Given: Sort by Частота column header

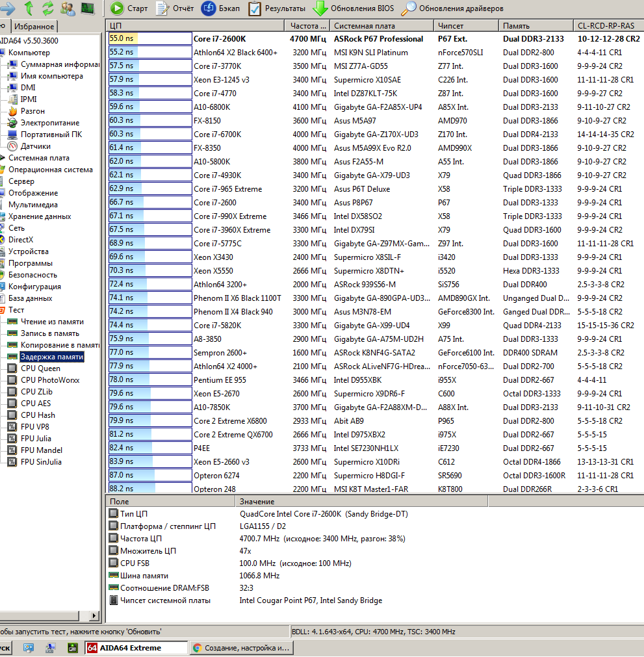Looking at the screenshot, I should (x=307, y=26).
